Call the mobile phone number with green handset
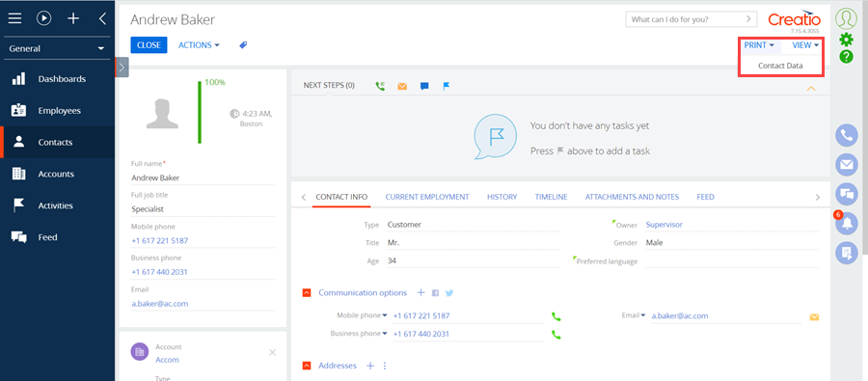868x381 pixels. pos(556,316)
